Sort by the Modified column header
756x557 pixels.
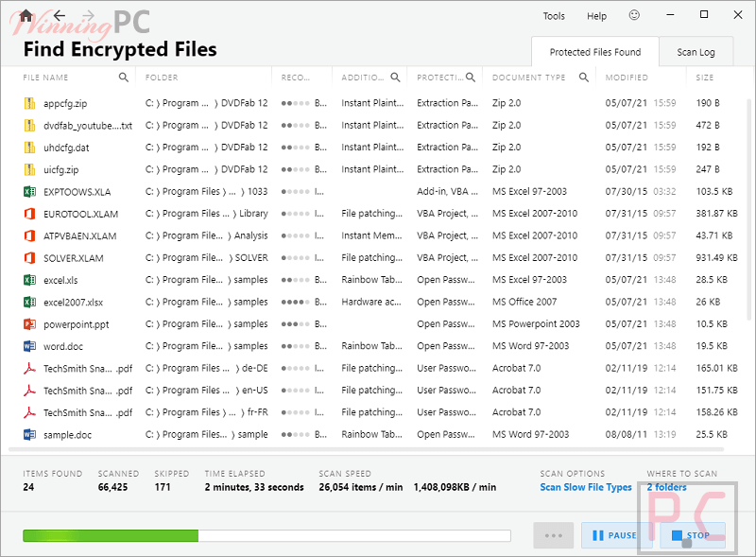[627, 78]
